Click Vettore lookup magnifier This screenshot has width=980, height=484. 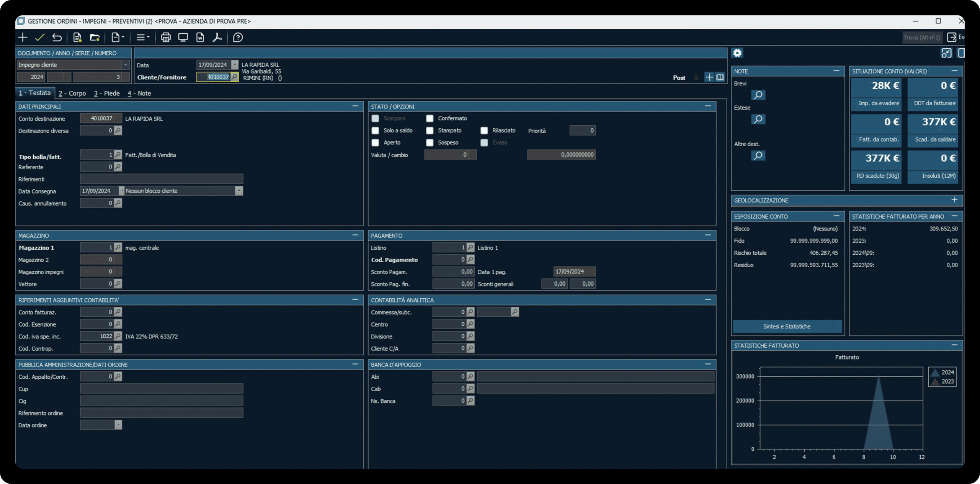point(118,283)
